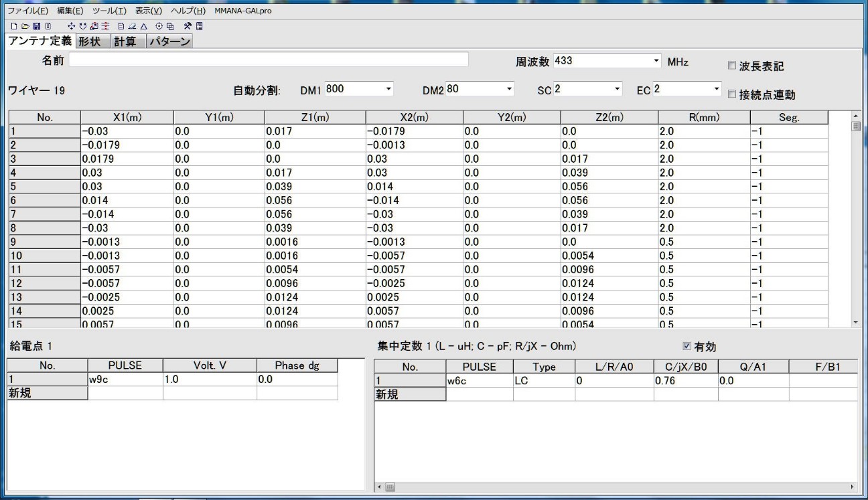
Task: Click the Save floppy disk icon
Action: [37, 26]
